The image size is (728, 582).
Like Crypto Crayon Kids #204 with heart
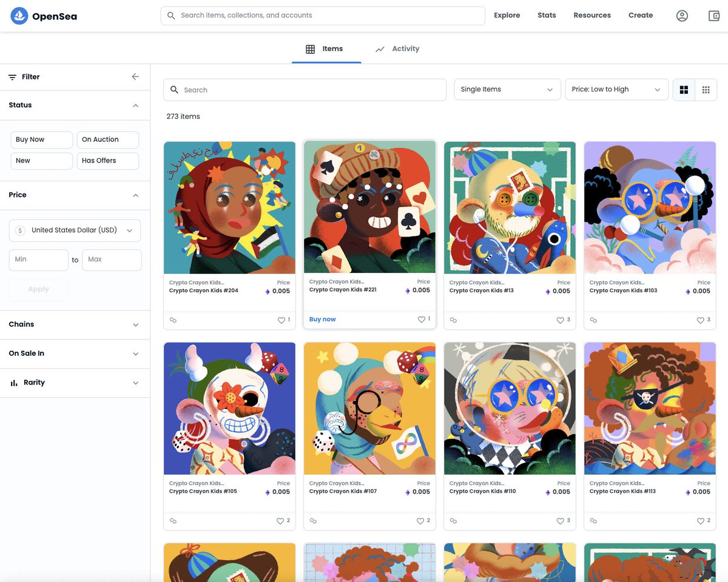click(281, 320)
